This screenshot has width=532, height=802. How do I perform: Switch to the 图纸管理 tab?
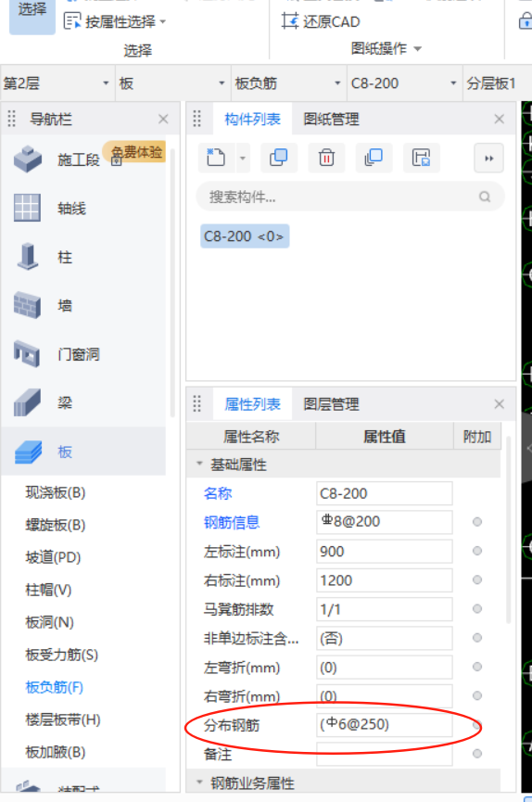pos(331,120)
